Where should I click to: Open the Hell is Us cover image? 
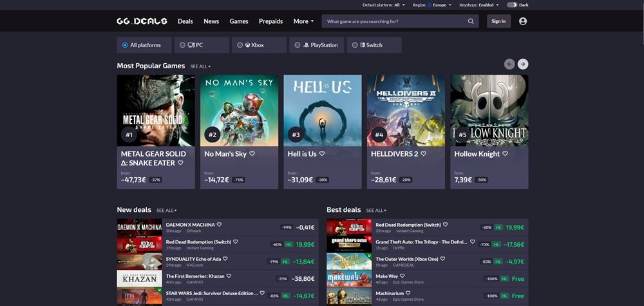click(x=323, y=111)
